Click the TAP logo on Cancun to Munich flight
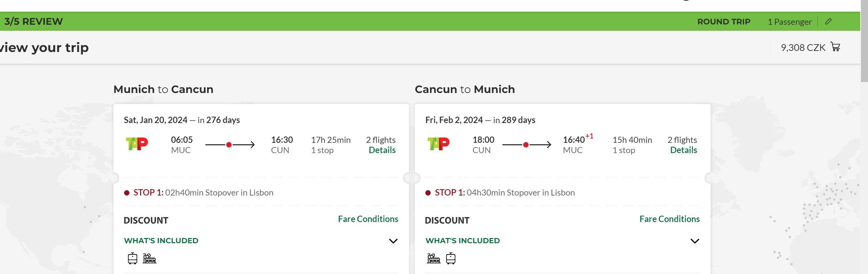Image resolution: width=868 pixels, height=274 pixels. tap(438, 144)
